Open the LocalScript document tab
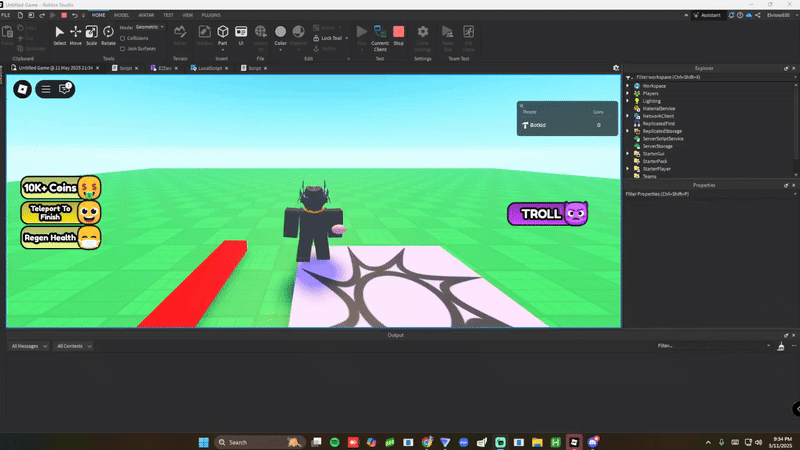 coord(209,68)
